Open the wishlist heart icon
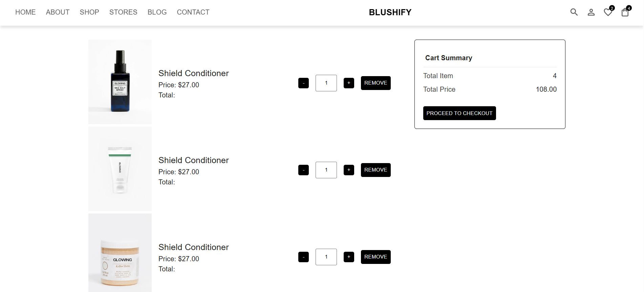The width and height of the screenshot is (644, 292). 608,12
